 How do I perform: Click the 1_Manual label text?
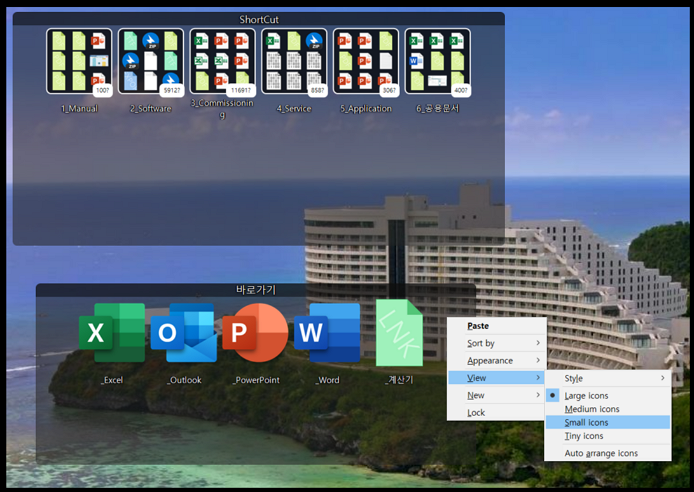point(80,108)
